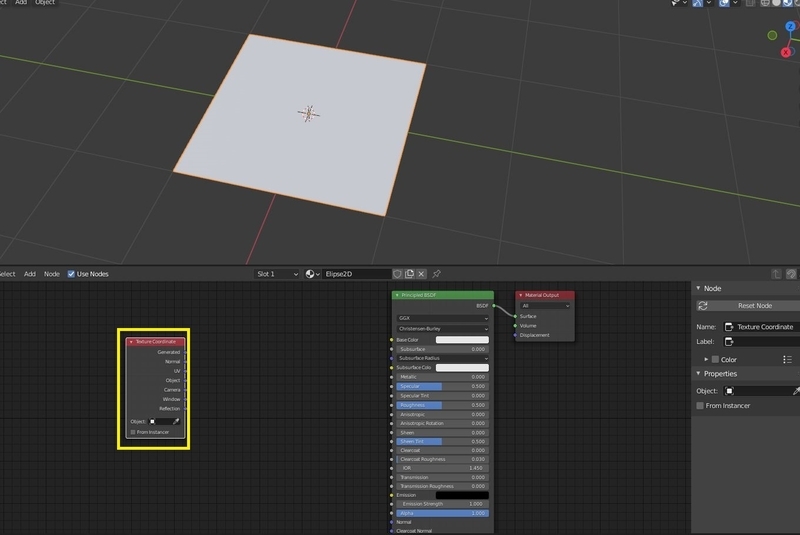Collapse the Node panel in sidebar
Image resolution: width=800 pixels, height=535 pixels.
(698, 288)
